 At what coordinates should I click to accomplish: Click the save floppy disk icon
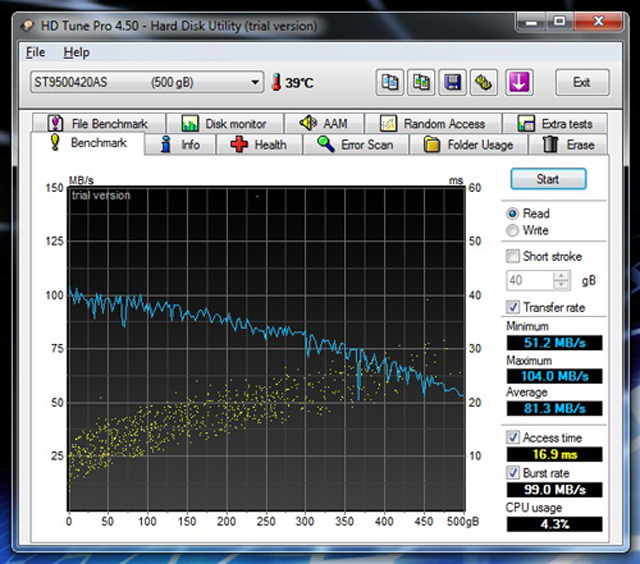click(453, 83)
